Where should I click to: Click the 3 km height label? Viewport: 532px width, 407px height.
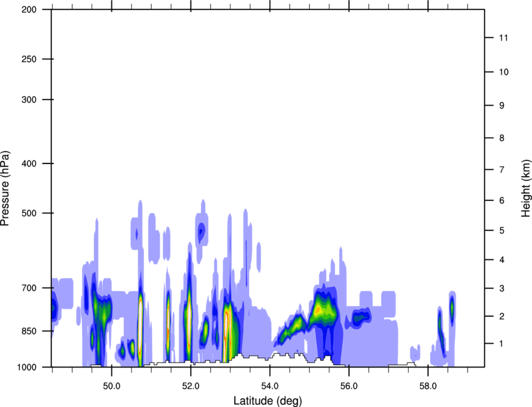pos(502,289)
